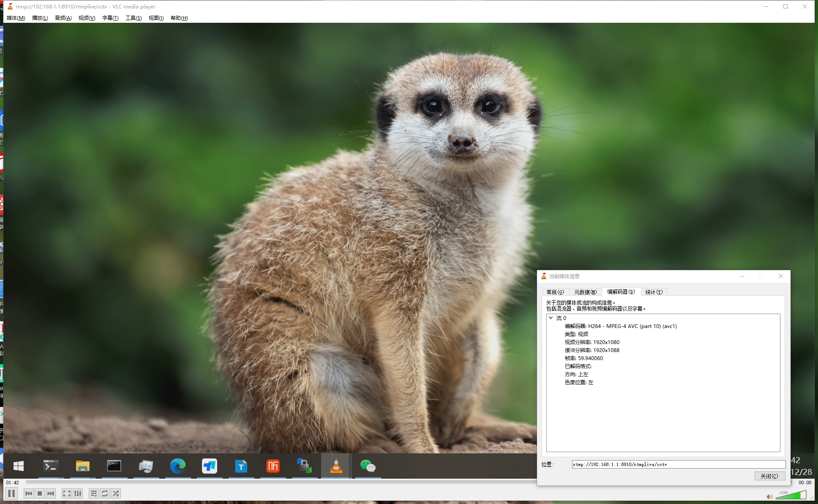This screenshot has height=504, width=818.
Task: Mute audio via the speaker icon
Action: [769, 496]
